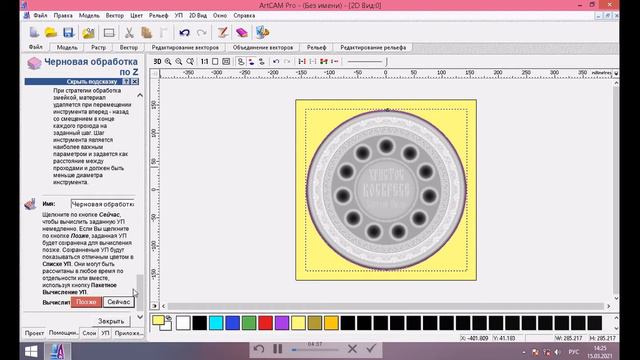Undo using the blue arrow icon
640x360 pixels.
(x=184, y=33)
